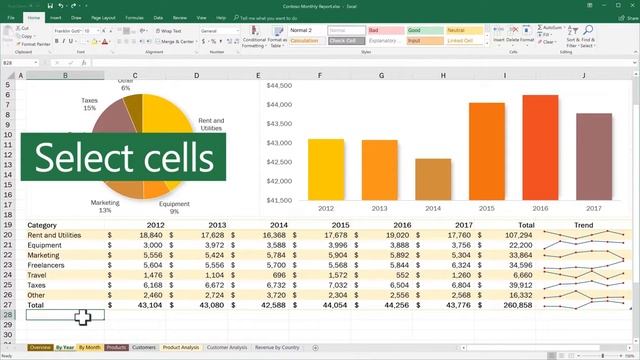Apply percent style

213,41
